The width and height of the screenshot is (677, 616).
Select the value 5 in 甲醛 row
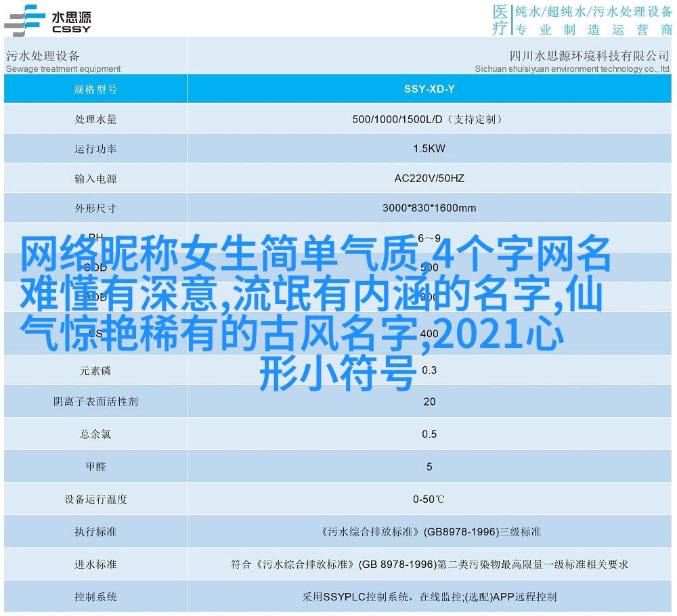(x=429, y=466)
